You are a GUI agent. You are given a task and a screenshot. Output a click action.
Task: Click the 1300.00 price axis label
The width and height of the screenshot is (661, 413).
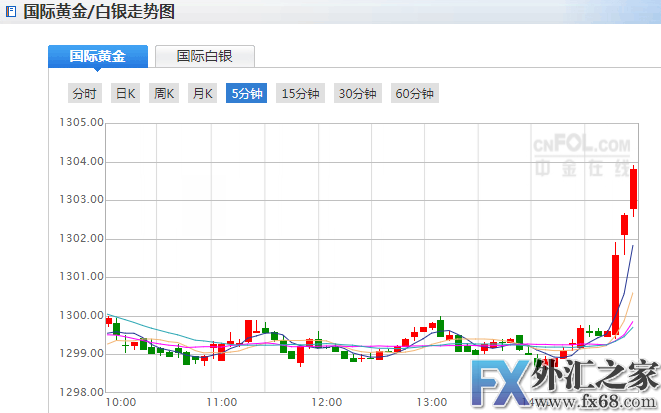point(81,315)
